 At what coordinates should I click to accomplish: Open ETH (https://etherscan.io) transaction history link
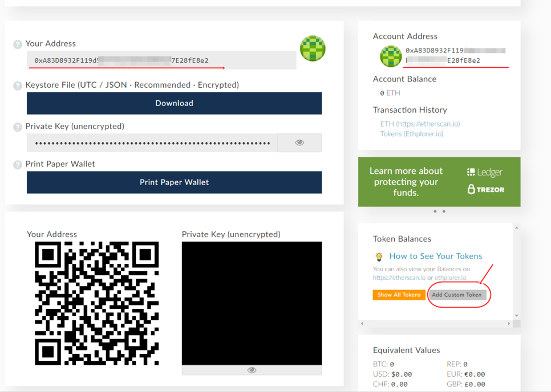[420, 124]
